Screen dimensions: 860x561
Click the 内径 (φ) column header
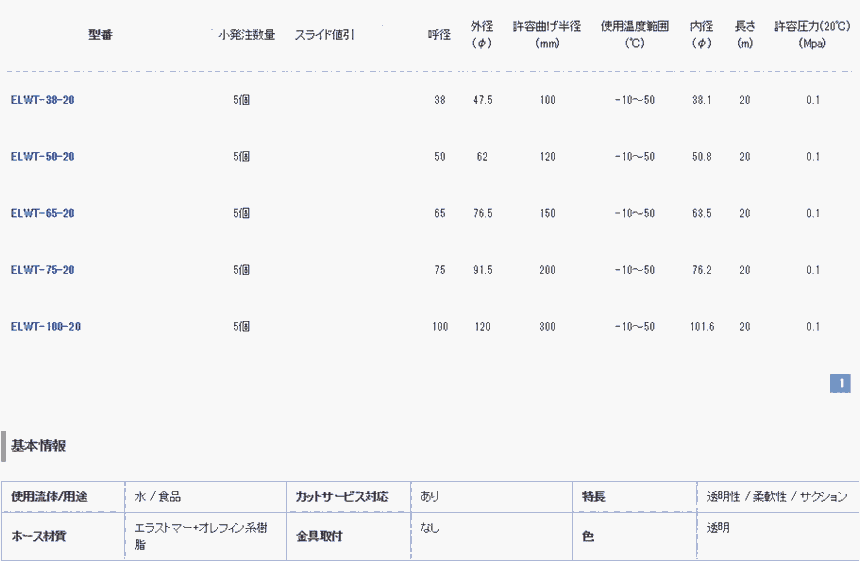701,35
